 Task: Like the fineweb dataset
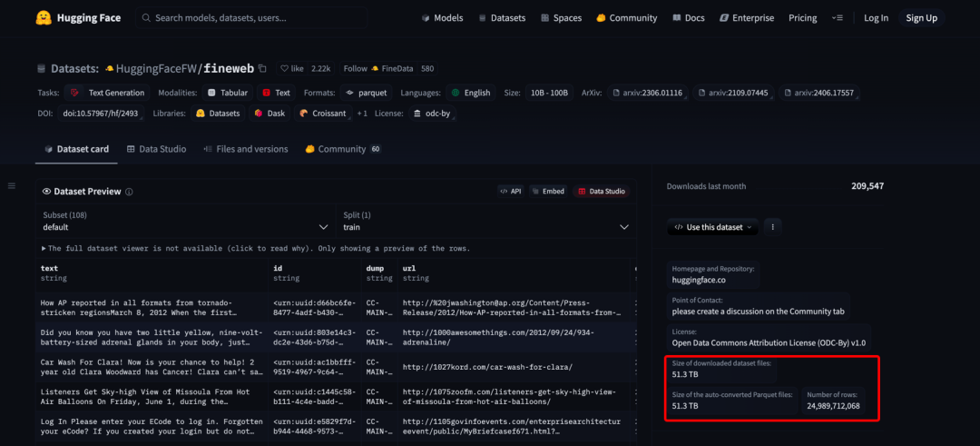[x=292, y=68]
